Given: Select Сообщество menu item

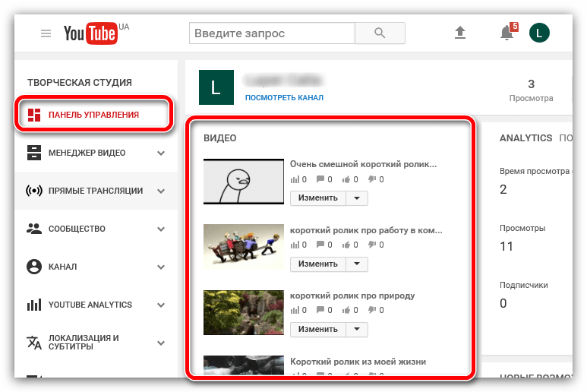Looking at the screenshot, I should tap(96, 229).
